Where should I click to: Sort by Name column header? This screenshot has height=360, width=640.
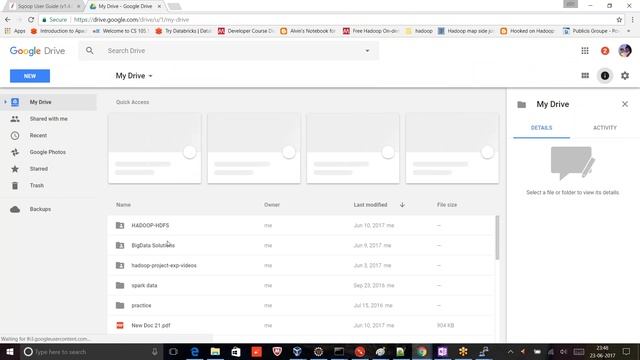(123, 205)
